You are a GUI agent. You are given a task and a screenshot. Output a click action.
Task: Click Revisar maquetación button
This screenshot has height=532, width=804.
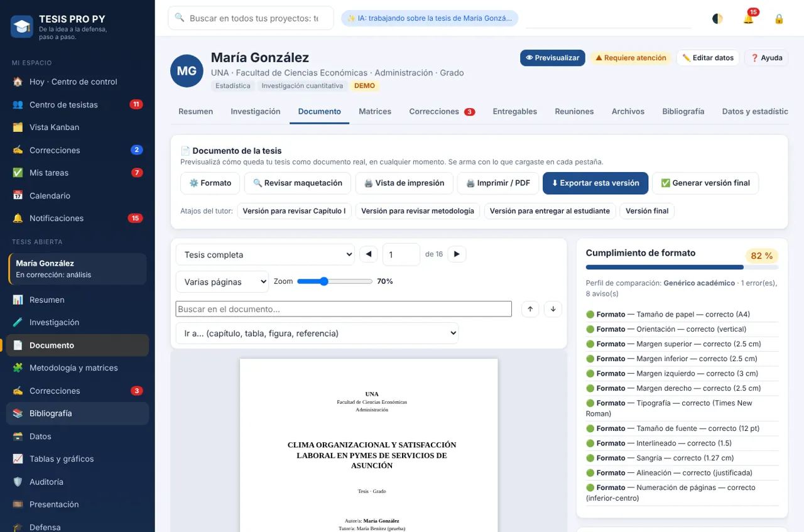coord(298,183)
